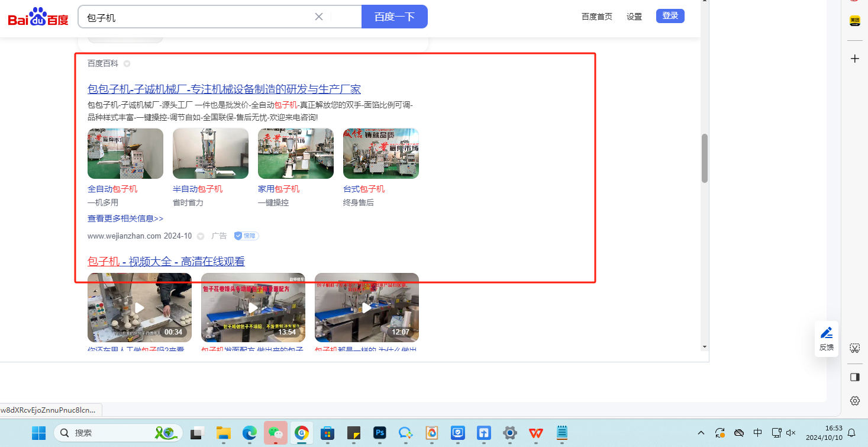This screenshot has width=868, height=447.
Task: Open the Settings gear on the taskbar
Action: pos(509,433)
